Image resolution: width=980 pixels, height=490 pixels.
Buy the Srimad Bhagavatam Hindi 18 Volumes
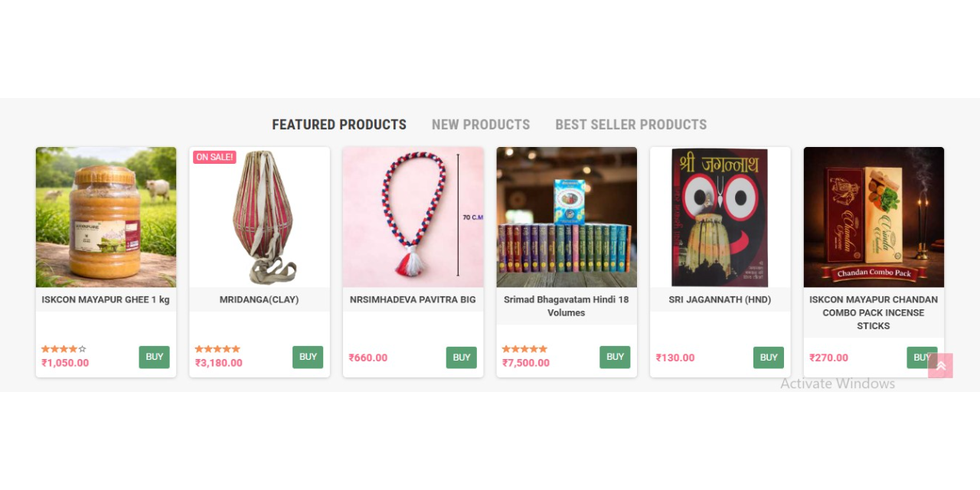tap(616, 357)
